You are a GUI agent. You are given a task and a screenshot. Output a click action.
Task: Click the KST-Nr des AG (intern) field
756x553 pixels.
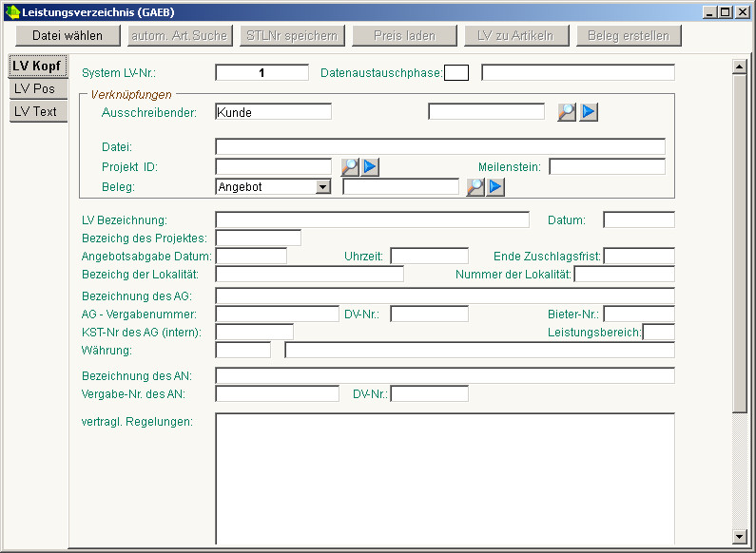[254, 332]
